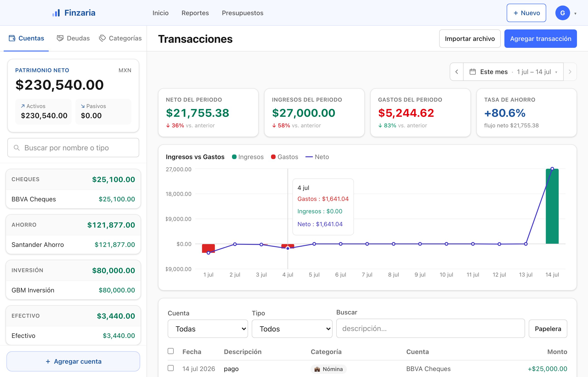The height and width of the screenshot is (377, 588).
Task: Click the wallet icon beside Cuentas
Action: coord(12,38)
